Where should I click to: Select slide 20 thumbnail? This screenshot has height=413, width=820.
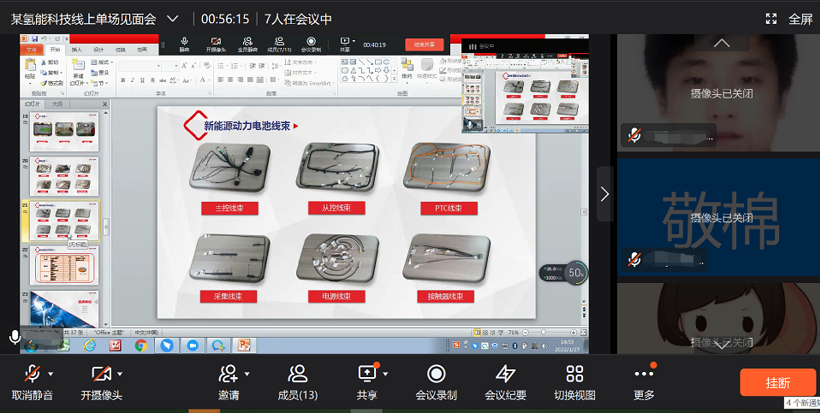tap(64, 176)
